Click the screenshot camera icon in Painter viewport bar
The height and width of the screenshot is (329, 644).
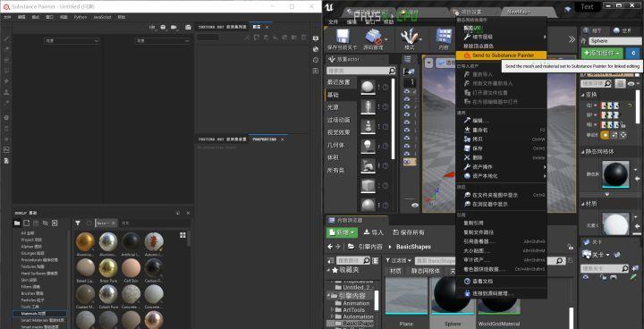[x=188, y=27]
